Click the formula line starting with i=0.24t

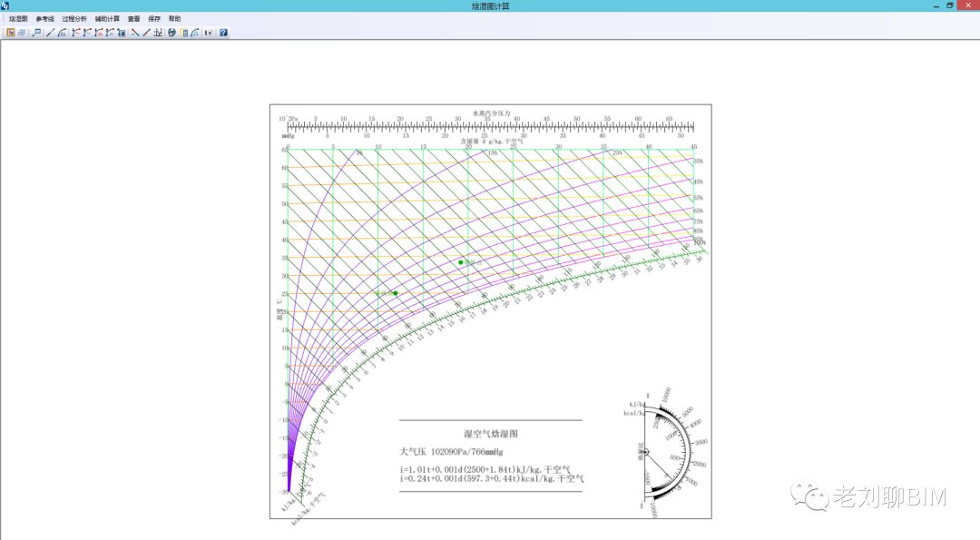492,479
